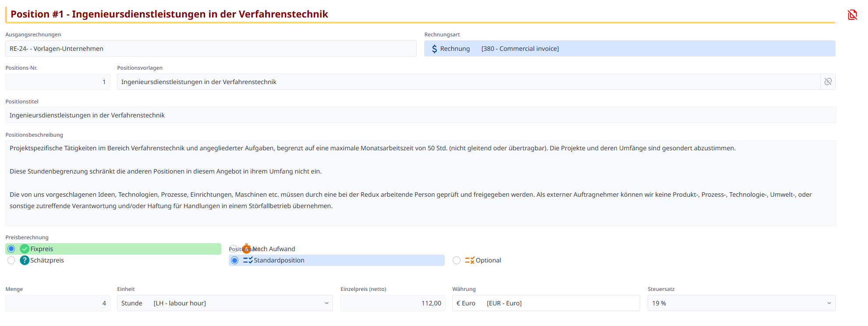Click the teal question mark Schätzpreis icon
The width and height of the screenshot is (868, 326).
pyautogui.click(x=25, y=260)
